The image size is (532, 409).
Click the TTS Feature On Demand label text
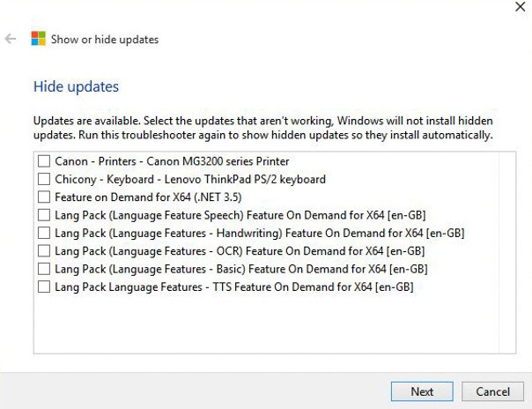(x=233, y=287)
